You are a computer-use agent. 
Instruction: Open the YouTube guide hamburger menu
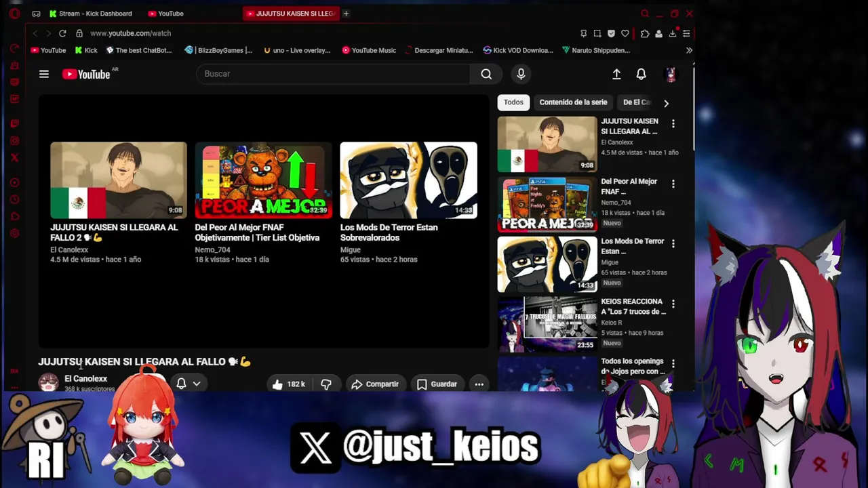[44, 74]
